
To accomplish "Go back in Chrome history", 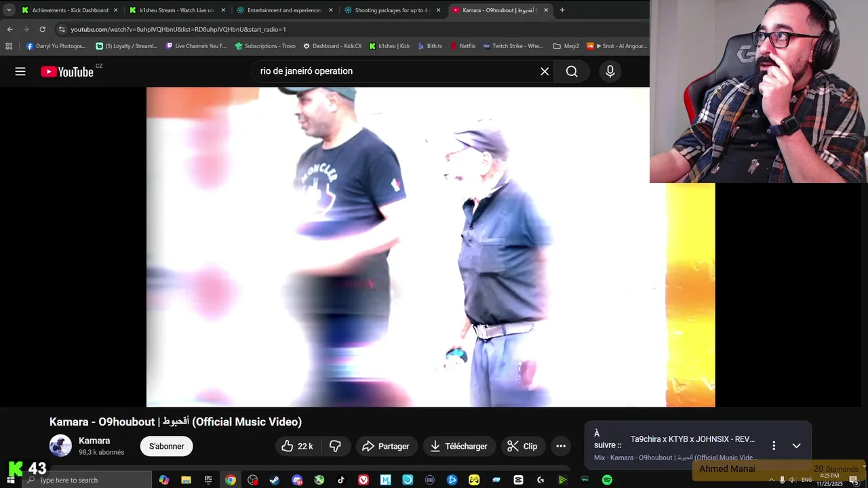I will pyautogui.click(x=9, y=29).
